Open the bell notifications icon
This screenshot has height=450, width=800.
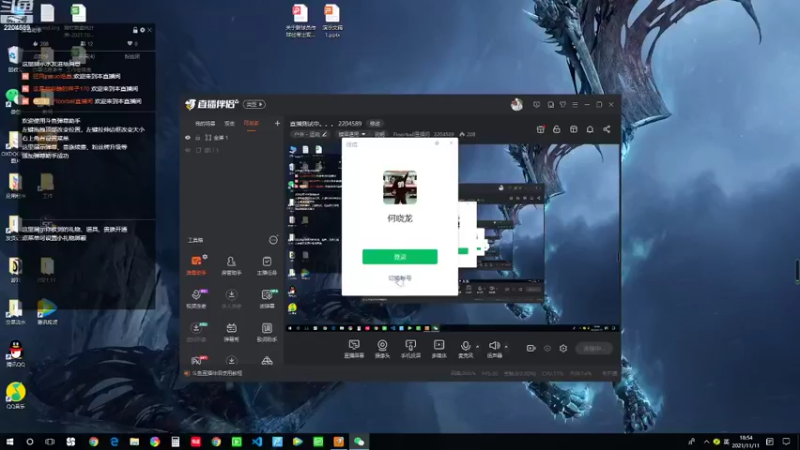point(590,130)
